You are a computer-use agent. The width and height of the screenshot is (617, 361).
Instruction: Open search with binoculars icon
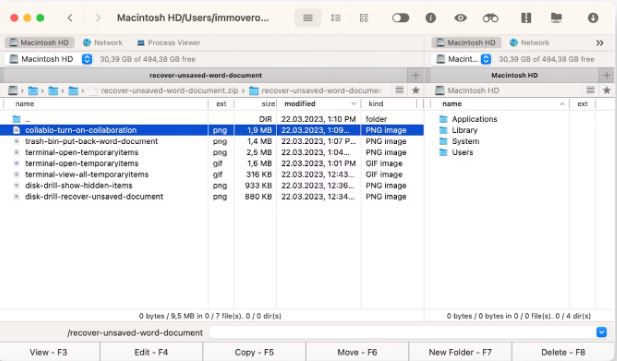[490, 18]
